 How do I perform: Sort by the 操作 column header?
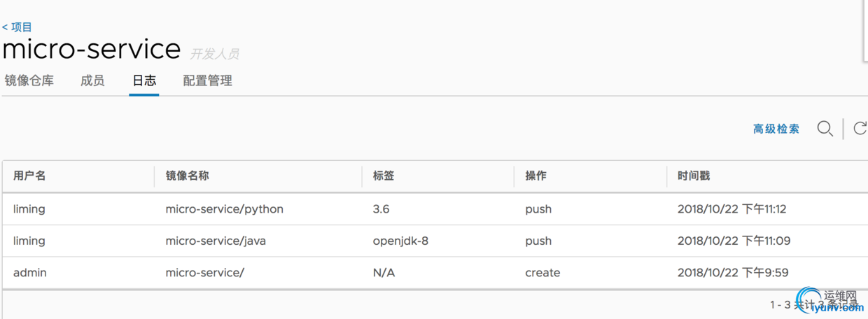click(535, 176)
